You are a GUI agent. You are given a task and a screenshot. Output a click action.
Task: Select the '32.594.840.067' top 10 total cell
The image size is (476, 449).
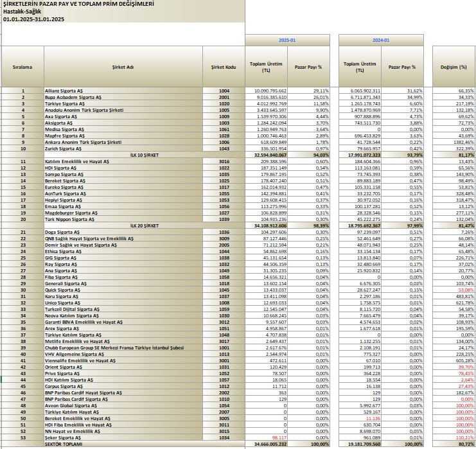click(x=266, y=155)
